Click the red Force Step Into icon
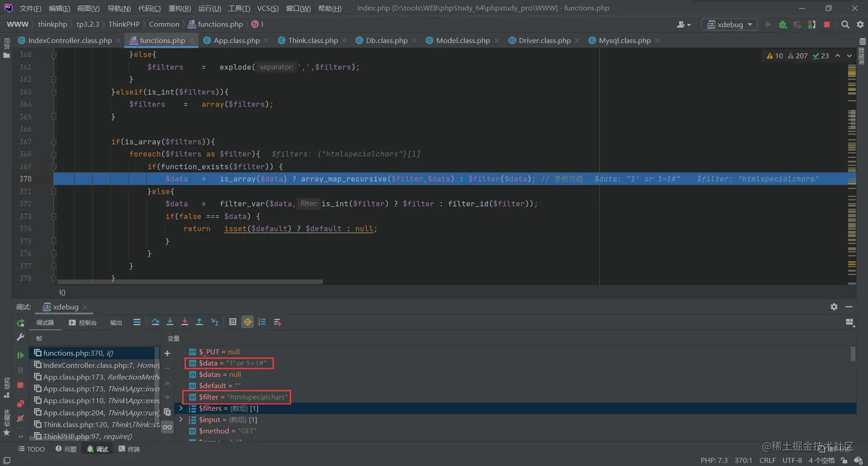The image size is (868, 466). 184,322
